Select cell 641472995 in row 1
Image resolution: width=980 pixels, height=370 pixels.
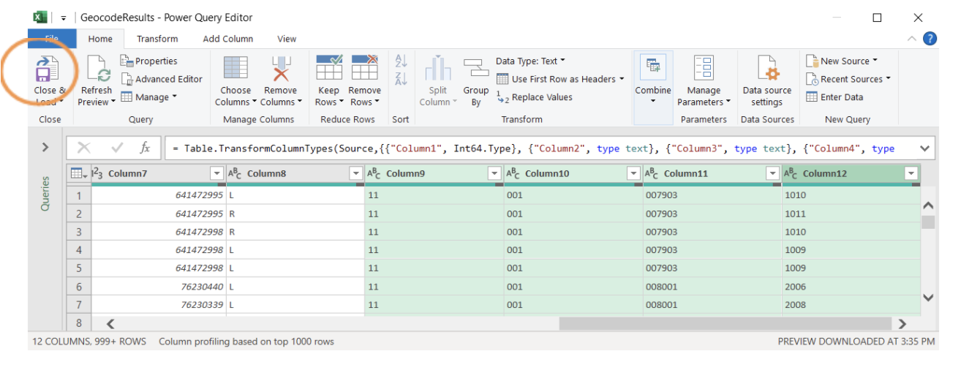pos(158,195)
